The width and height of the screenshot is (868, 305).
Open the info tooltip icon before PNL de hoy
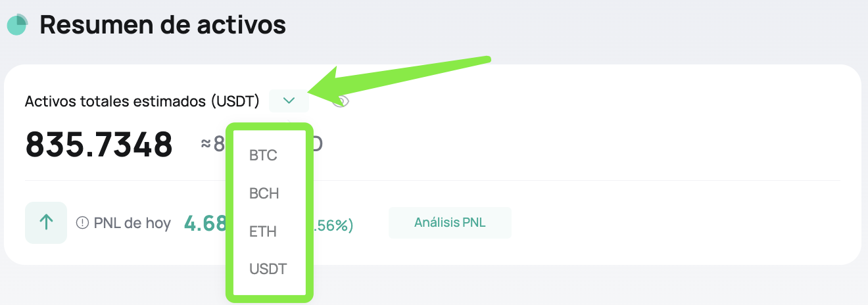coord(82,223)
